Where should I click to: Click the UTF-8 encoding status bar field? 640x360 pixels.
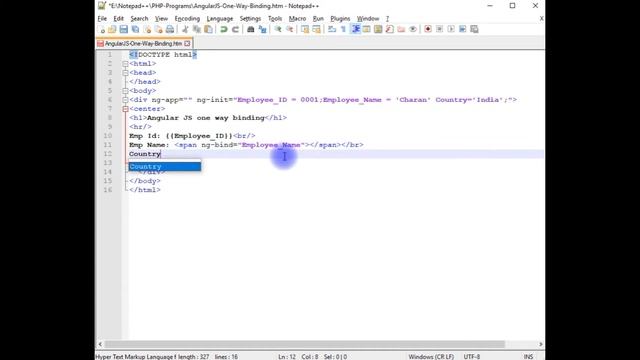471,357
